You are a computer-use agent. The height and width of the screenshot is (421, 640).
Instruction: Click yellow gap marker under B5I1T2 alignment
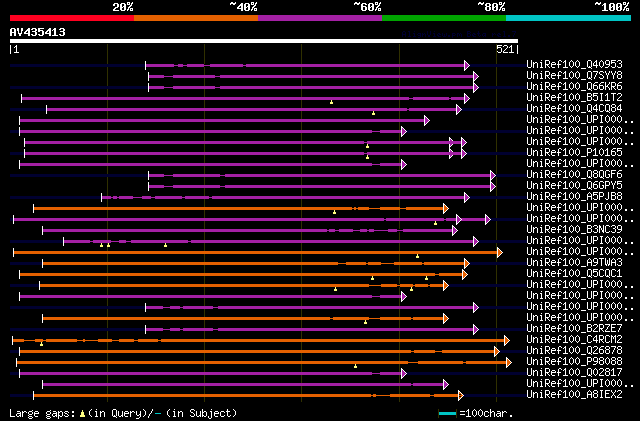point(331,102)
